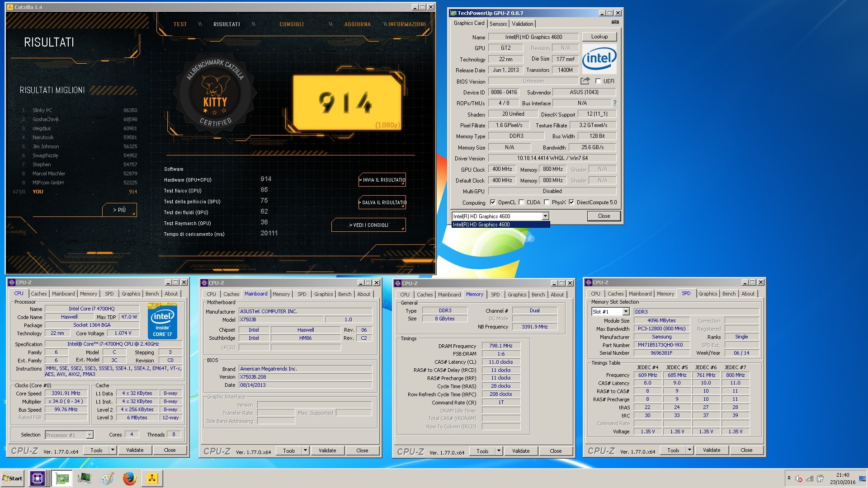Click the Intel inside Core i7 logo in CPU-Z
Image resolution: width=868 pixels, height=488 pixels.
coord(162,322)
